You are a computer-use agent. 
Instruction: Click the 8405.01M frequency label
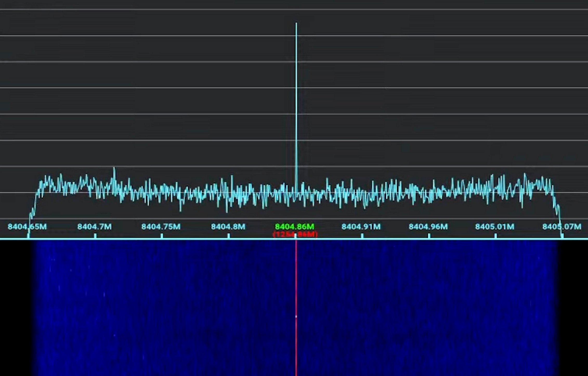click(495, 227)
